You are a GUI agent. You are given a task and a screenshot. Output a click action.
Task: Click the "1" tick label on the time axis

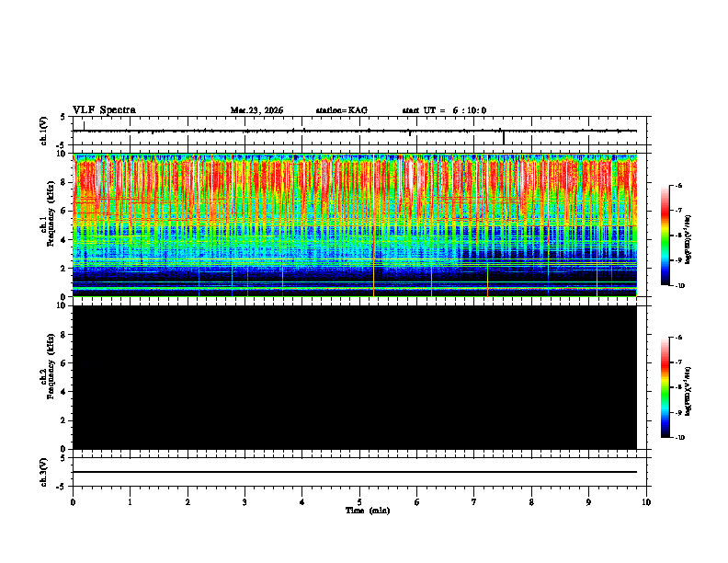(130, 502)
